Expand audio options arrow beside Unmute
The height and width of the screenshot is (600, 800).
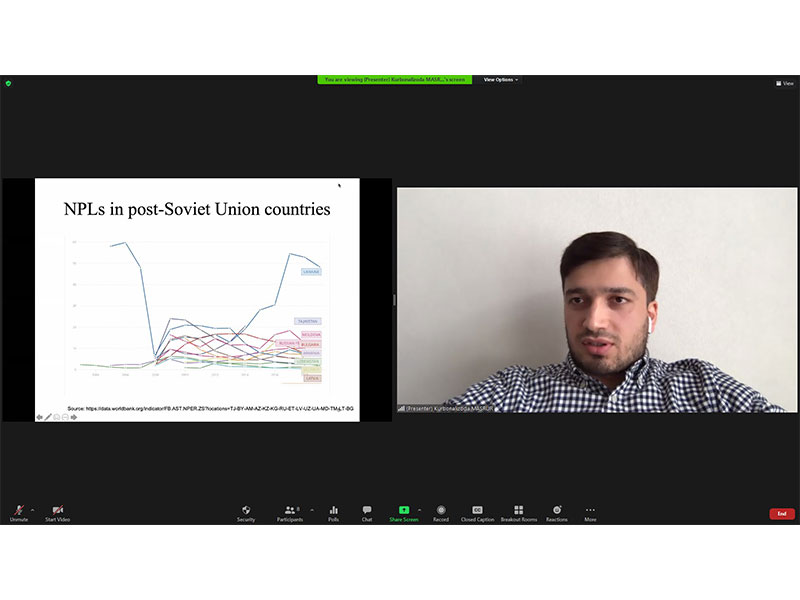point(33,510)
